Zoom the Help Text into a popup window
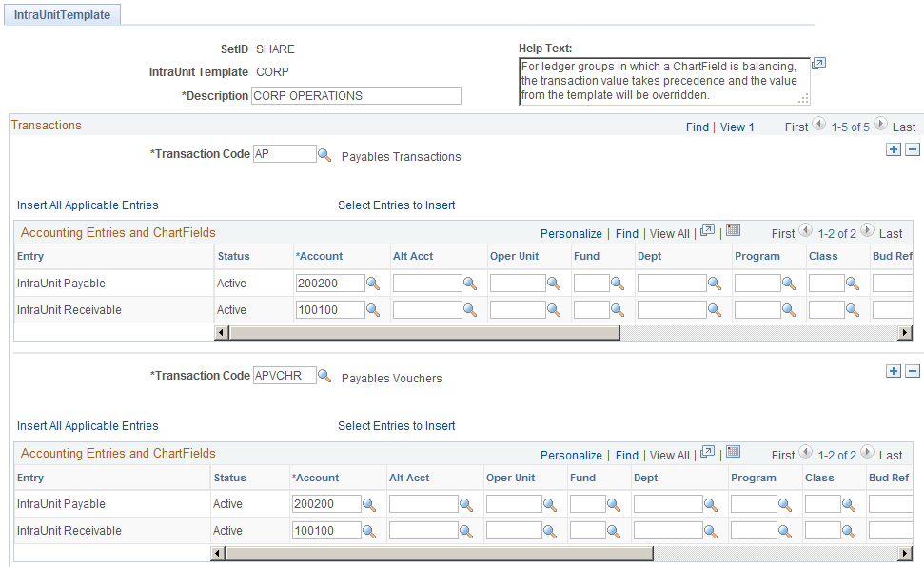 pyautogui.click(x=818, y=63)
